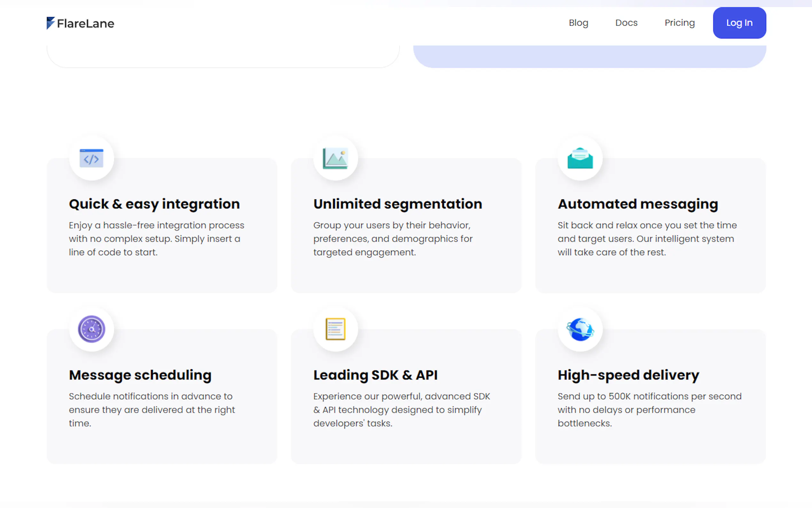The height and width of the screenshot is (508, 812).
Task: Click the mountain image segmentation icon
Action: [x=335, y=158]
